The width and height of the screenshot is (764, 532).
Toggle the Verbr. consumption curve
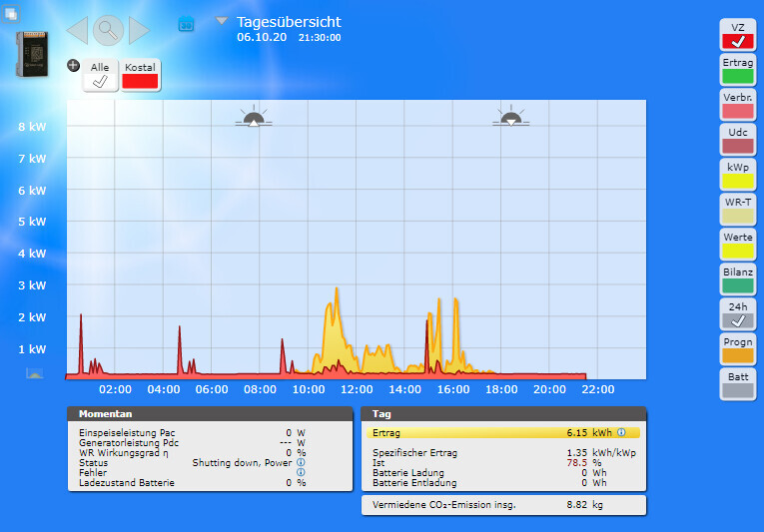click(x=738, y=105)
